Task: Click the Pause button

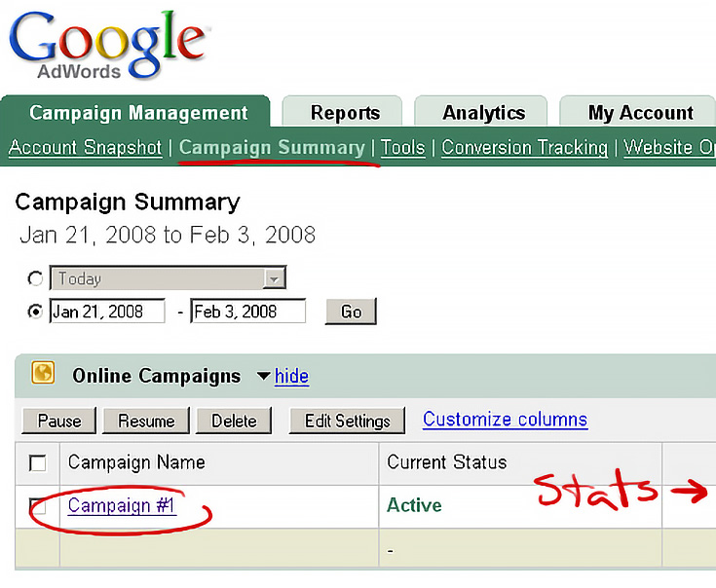Action: 59,421
